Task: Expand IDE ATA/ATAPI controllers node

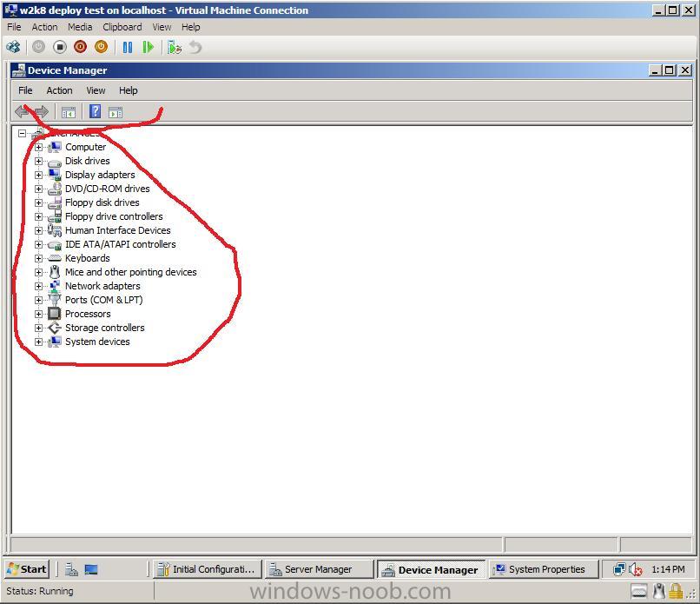Action: click(x=38, y=244)
